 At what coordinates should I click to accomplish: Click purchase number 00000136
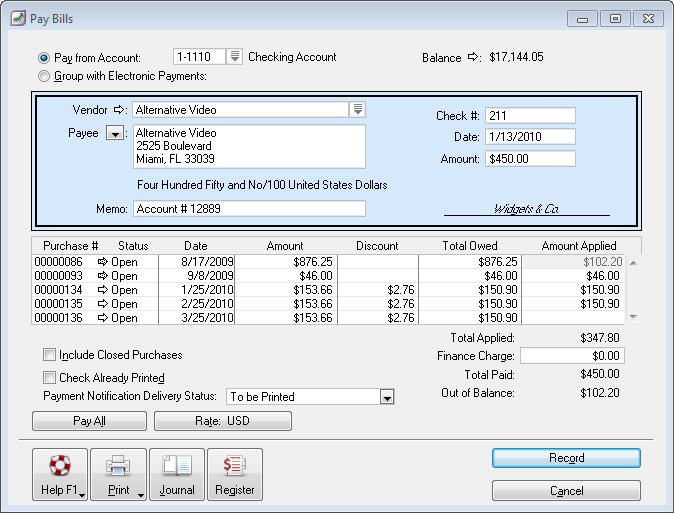click(58, 318)
